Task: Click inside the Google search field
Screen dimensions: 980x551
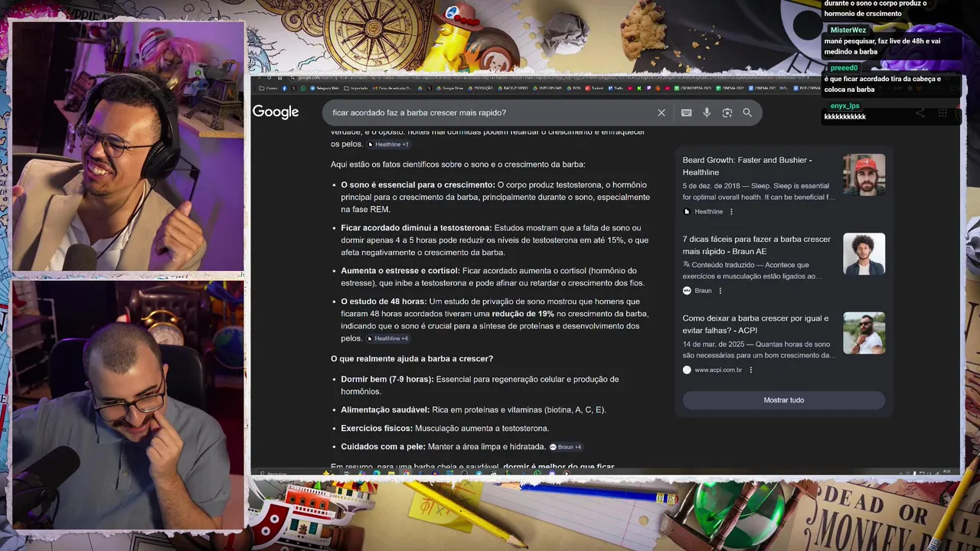Action: pyautogui.click(x=490, y=112)
